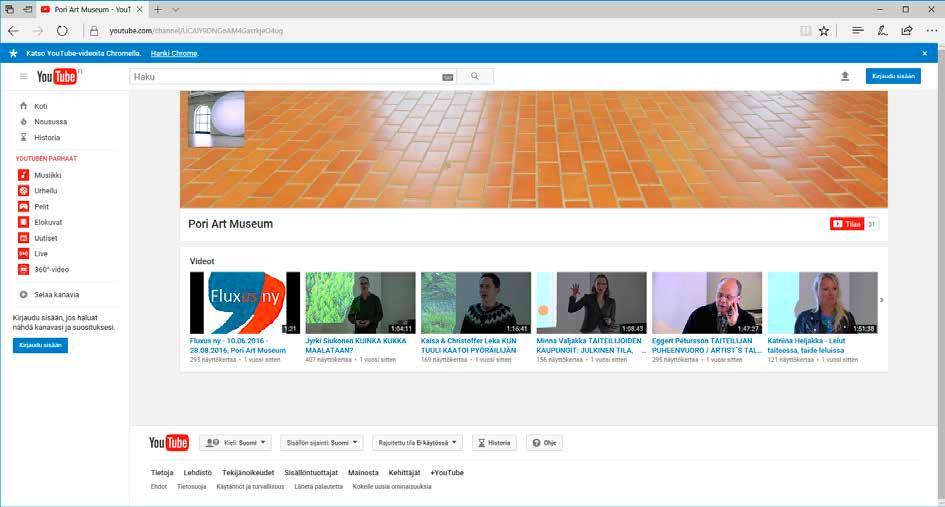Click footer Ohje help button
This screenshot has height=507, width=945.
[x=544, y=442]
